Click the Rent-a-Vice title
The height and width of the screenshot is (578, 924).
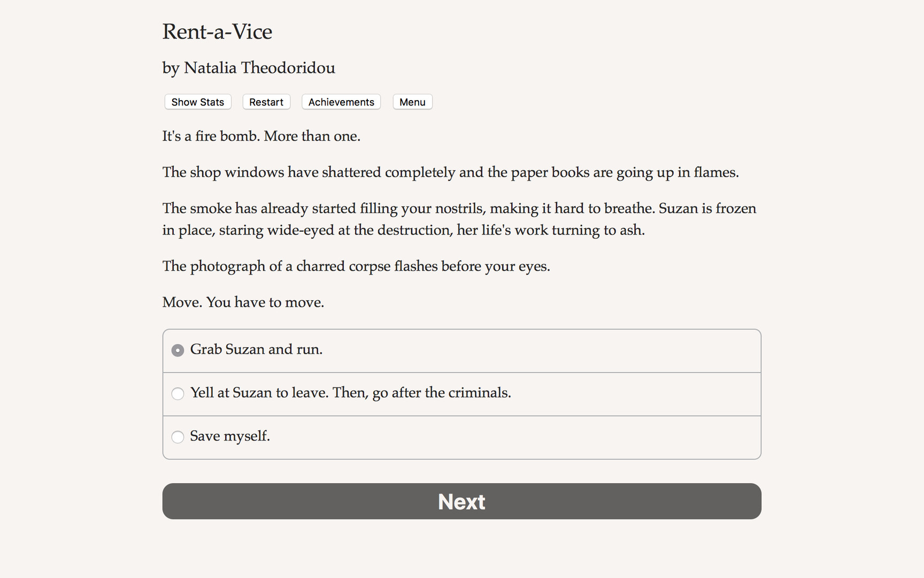217,32
